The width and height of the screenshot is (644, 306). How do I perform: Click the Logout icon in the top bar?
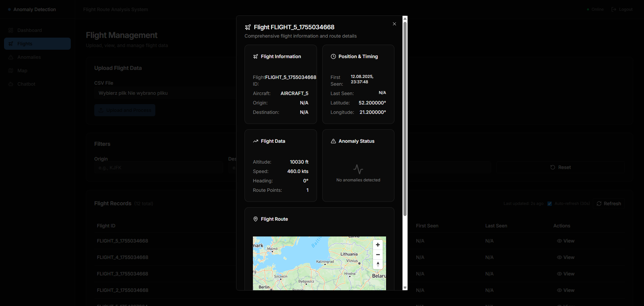click(x=614, y=9)
